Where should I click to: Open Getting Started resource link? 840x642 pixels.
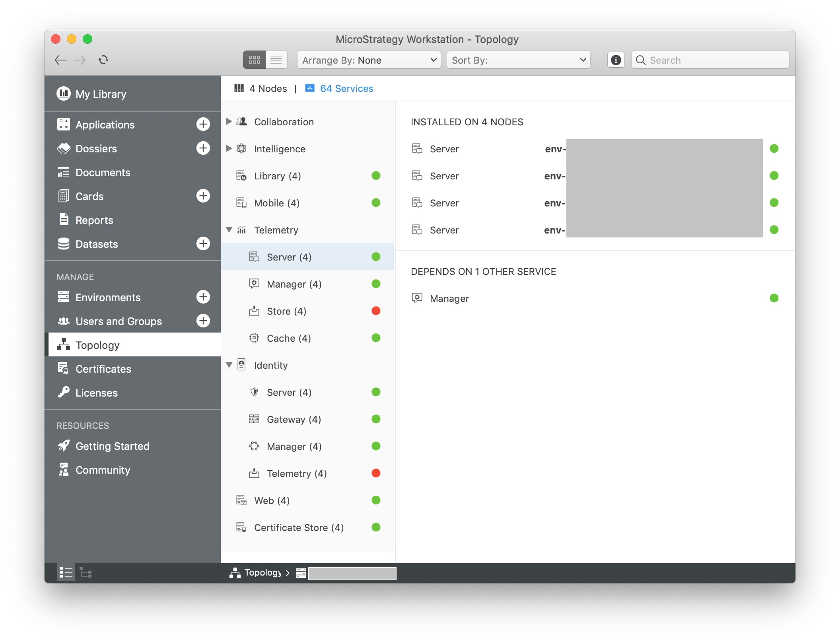point(112,446)
